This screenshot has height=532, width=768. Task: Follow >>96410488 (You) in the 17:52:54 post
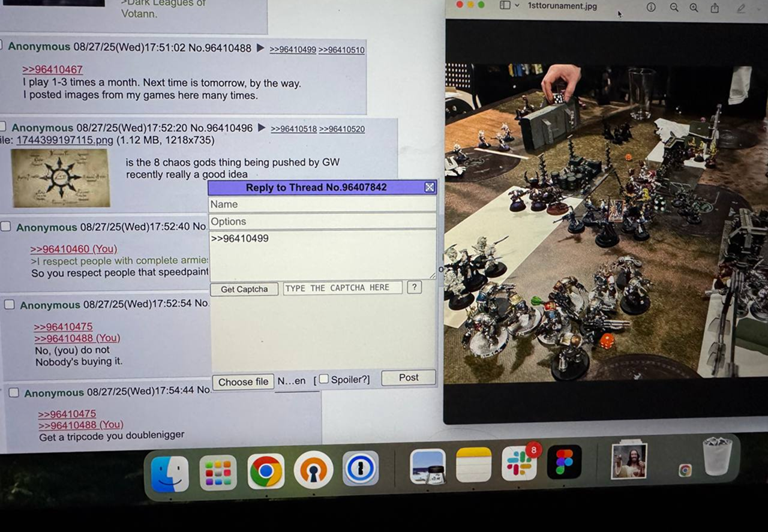coord(77,338)
